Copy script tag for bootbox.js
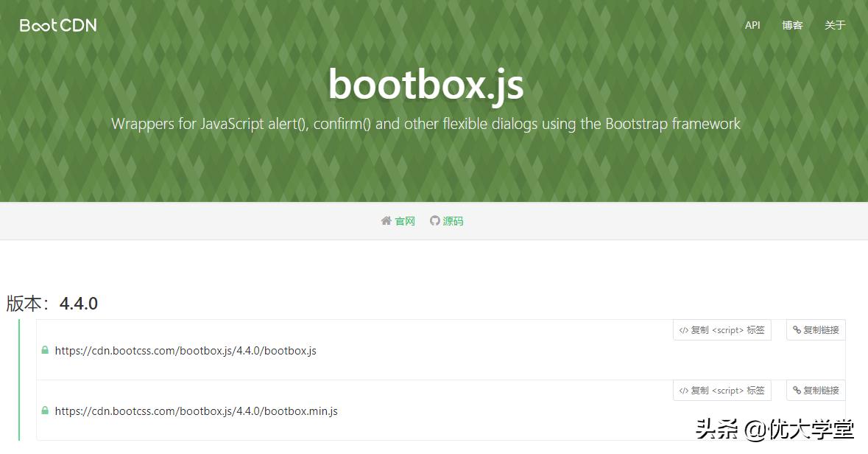The height and width of the screenshot is (454, 868). tap(721, 330)
